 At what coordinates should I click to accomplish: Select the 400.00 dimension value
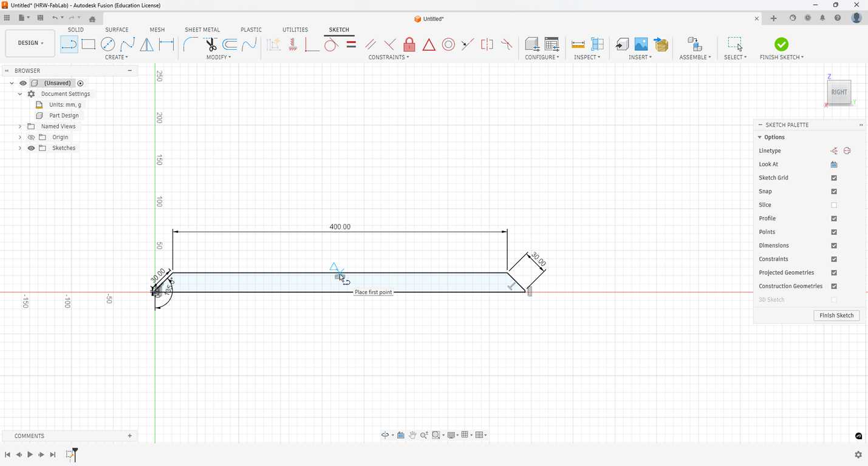(340, 227)
